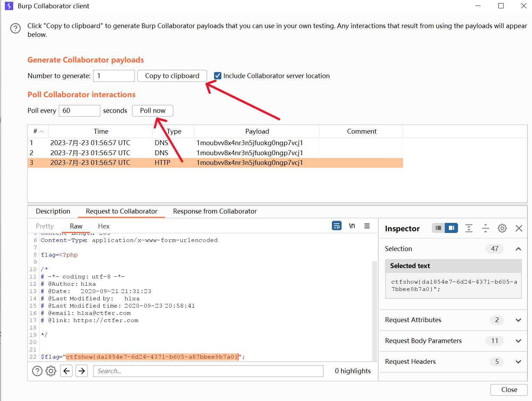This screenshot has height=401, width=532.
Task: Click the Copy to clipboard button
Action: click(172, 76)
